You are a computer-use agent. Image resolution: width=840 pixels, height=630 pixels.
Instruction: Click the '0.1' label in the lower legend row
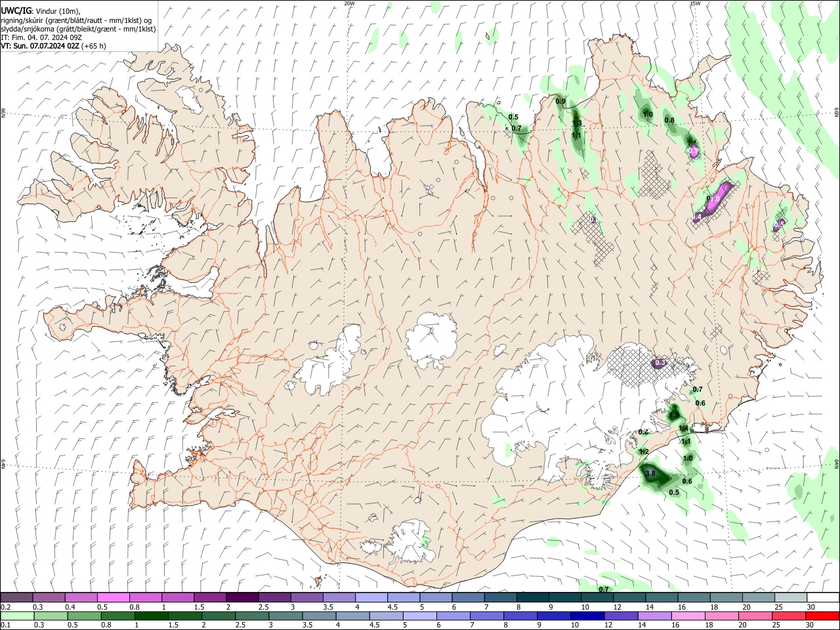pos(6,625)
